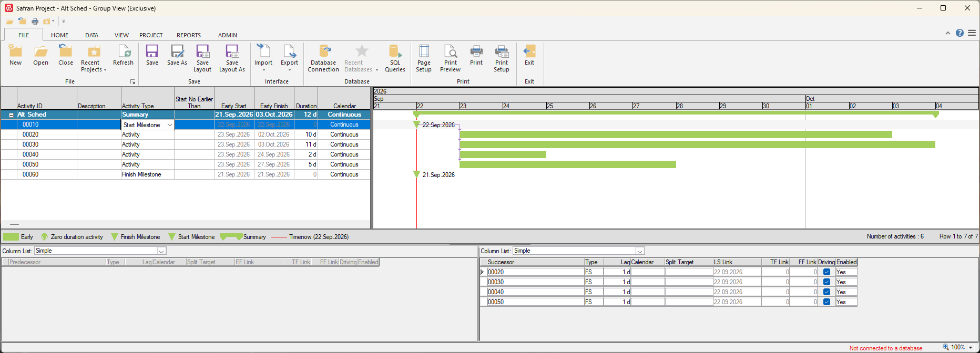Save the project with Save icon
980x353 pixels.
click(152, 51)
